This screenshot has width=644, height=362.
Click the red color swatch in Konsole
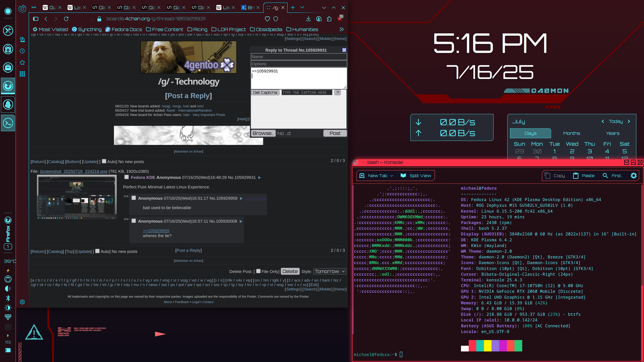(x=472, y=346)
